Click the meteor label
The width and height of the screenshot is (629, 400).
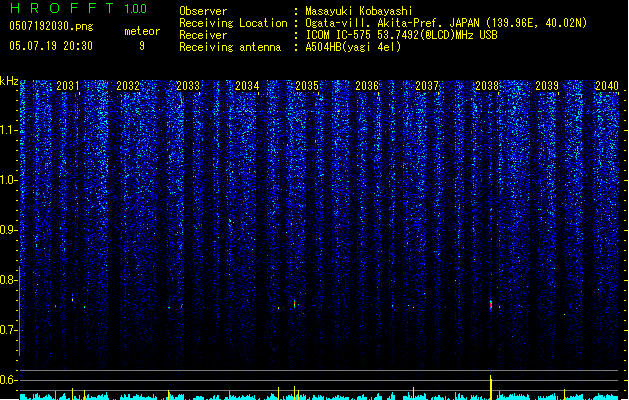(x=142, y=31)
